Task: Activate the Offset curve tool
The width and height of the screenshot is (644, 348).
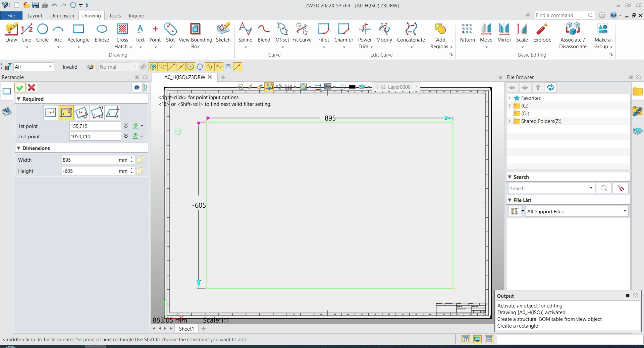Action: [x=282, y=33]
